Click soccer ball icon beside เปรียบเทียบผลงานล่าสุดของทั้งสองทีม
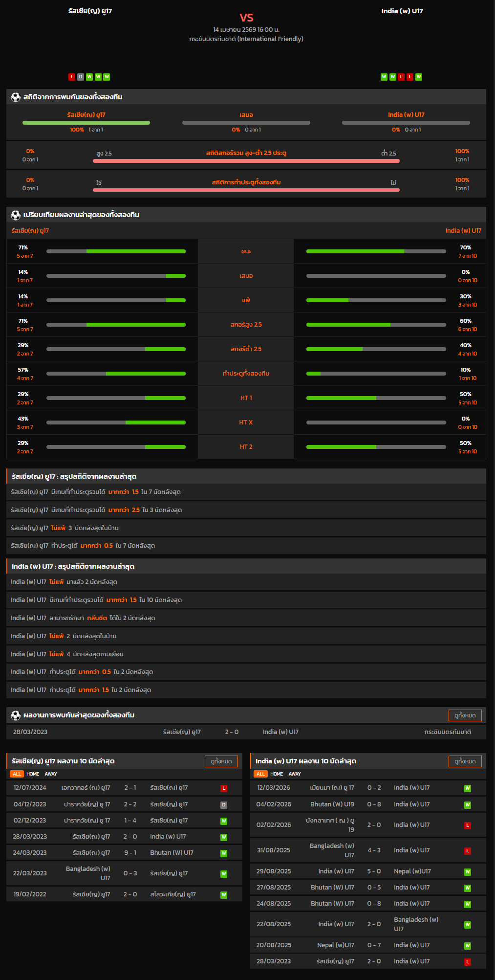 coord(16,215)
